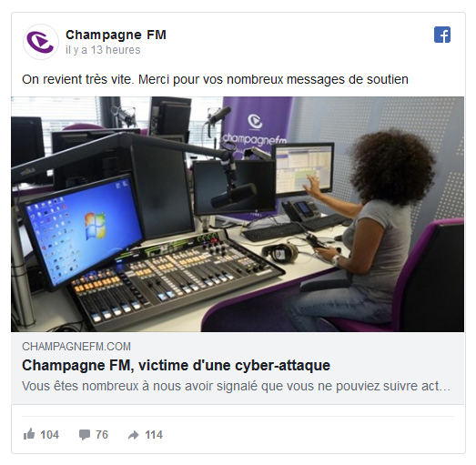Click the mixing console in the photo
Viewport: 476px width, 465px height.
(x=176, y=279)
